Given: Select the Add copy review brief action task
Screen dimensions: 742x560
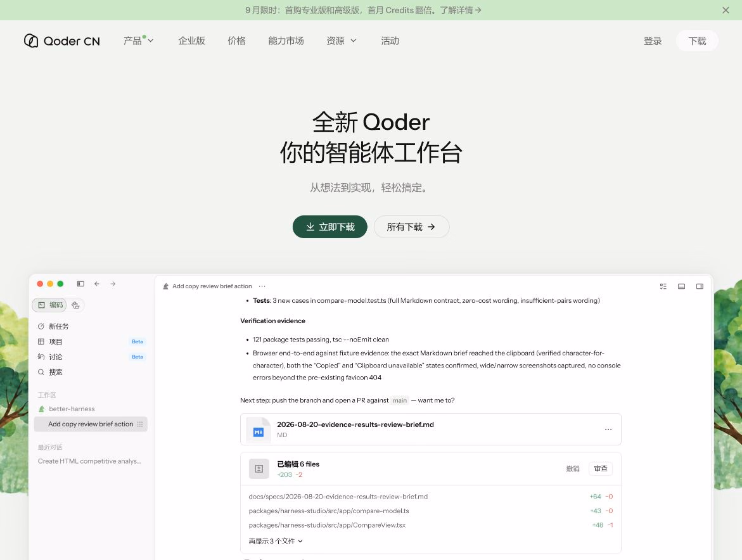Looking at the screenshot, I should (91, 424).
